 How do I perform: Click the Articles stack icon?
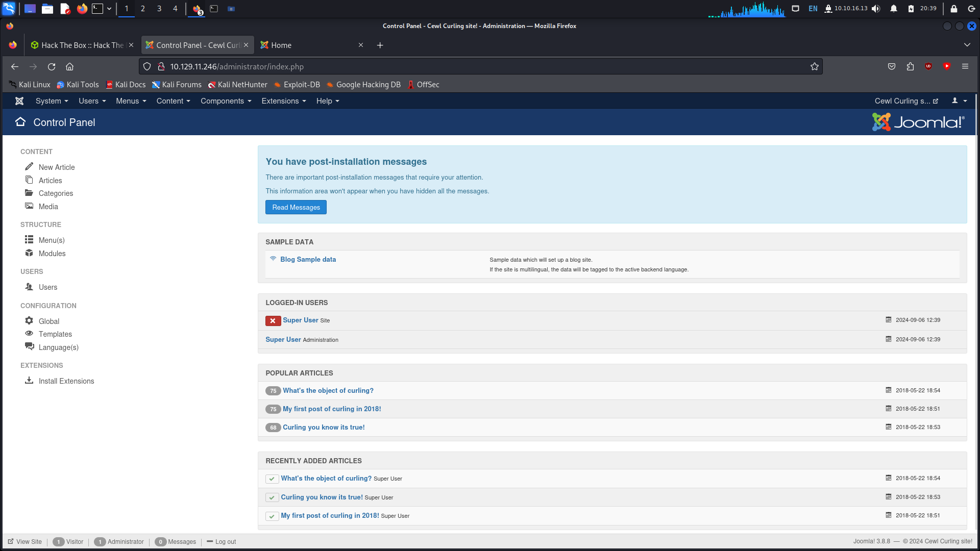pyautogui.click(x=29, y=180)
